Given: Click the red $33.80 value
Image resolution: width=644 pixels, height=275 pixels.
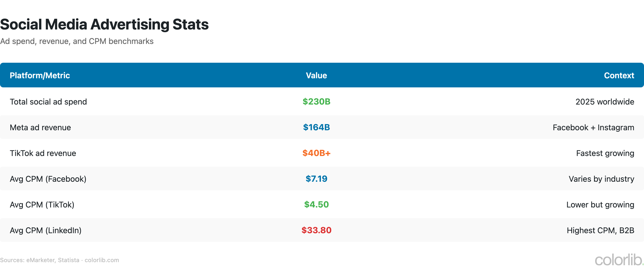Looking at the screenshot, I should point(316,230).
